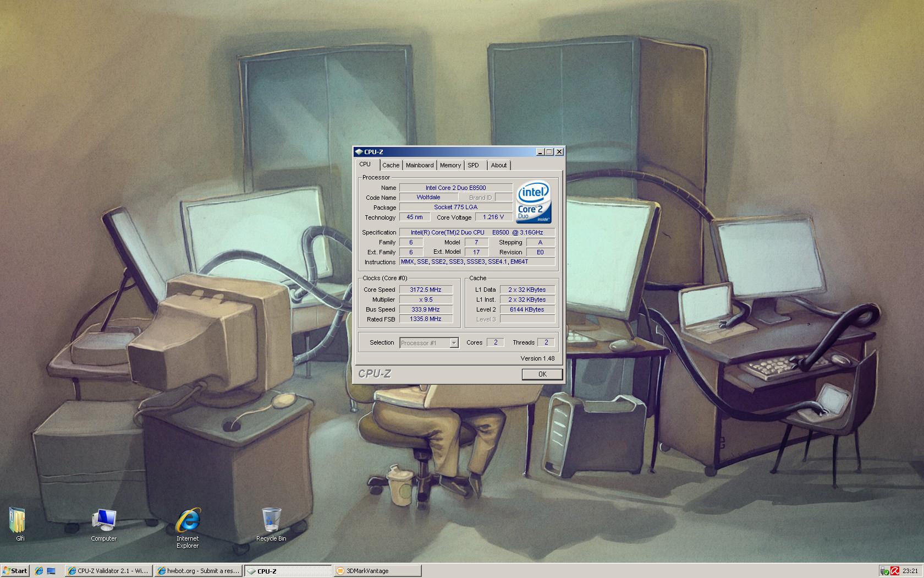The width and height of the screenshot is (924, 578).
Task: Click the Instructions field MMX, SSE list
Action: 477,261
